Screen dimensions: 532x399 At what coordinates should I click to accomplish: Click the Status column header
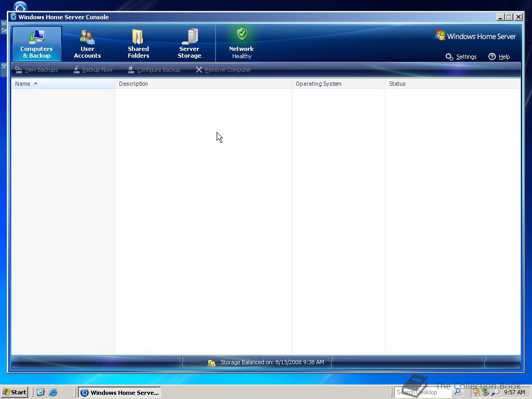[453, 84]
